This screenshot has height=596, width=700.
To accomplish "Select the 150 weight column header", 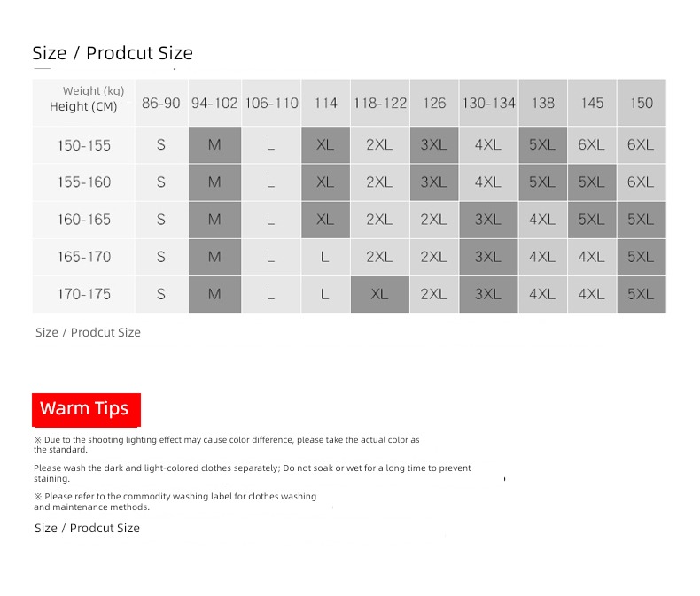I will pyautogui.click(x=642, y=103).
